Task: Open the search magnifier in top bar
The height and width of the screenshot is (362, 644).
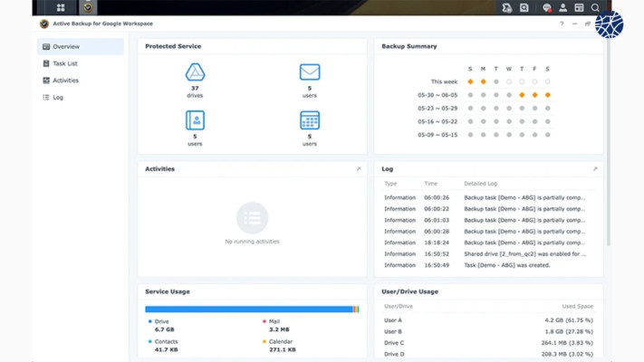Action: click(595, 7)
